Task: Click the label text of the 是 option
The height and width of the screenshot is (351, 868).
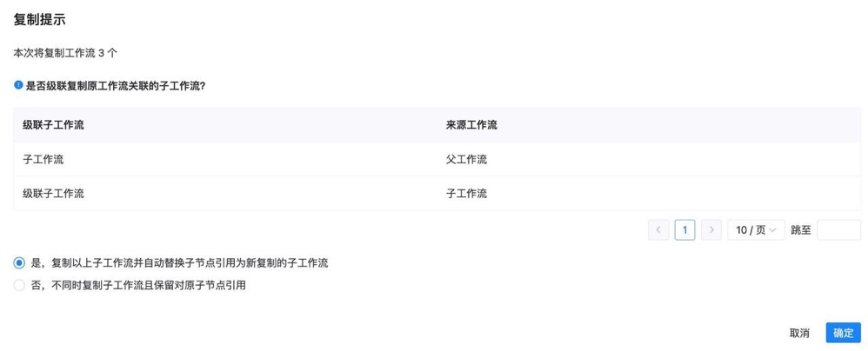Action: [179, 262]
